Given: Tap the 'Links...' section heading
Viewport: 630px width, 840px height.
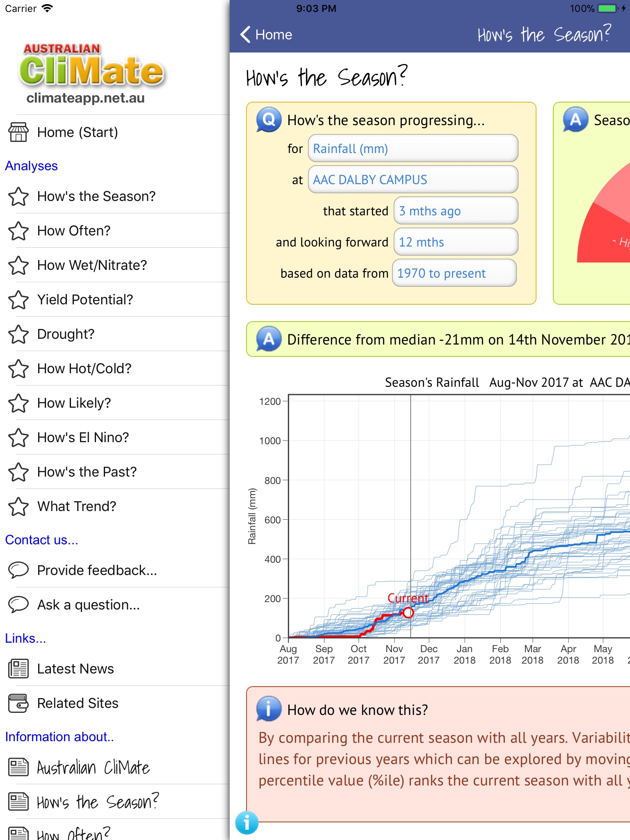Looking at the screenshot, I should click(25, 638).
